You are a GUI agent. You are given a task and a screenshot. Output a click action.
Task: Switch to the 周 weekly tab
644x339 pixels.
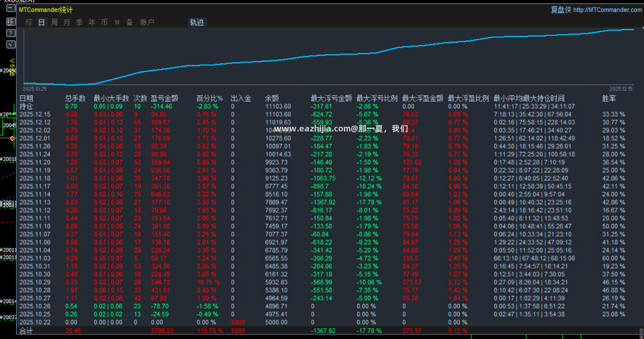(54, 23)
